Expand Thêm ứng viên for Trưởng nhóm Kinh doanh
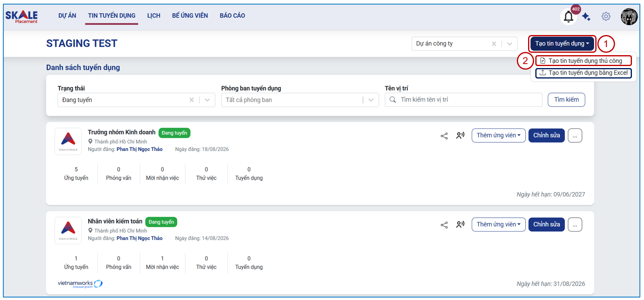Image resolution: width=644 pixels, height=300 pixels. coord(498,135)
